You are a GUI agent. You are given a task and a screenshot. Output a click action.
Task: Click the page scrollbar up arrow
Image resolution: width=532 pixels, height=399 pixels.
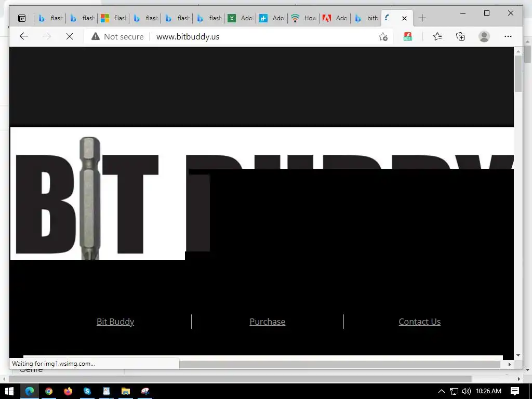[x=518, y=51]
